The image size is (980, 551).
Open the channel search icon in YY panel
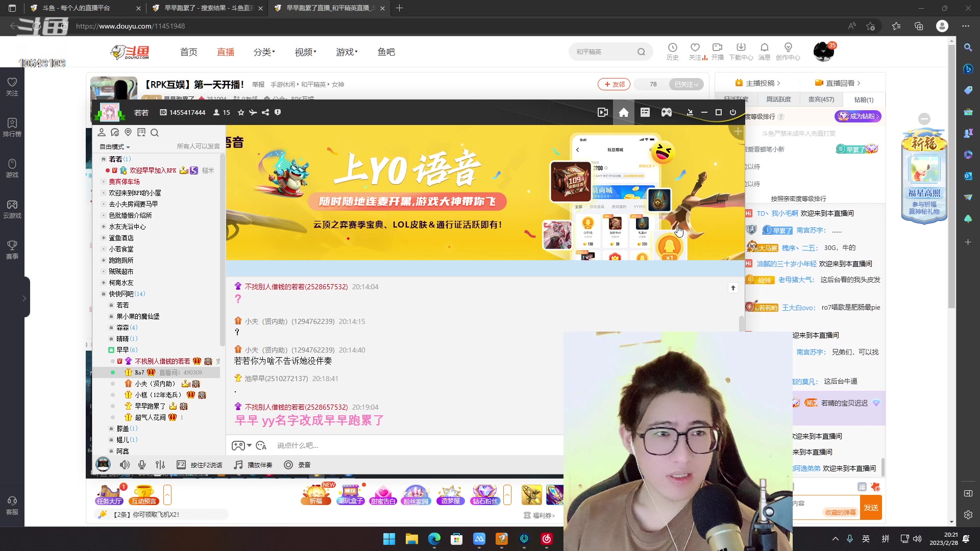tap(155, 133)
